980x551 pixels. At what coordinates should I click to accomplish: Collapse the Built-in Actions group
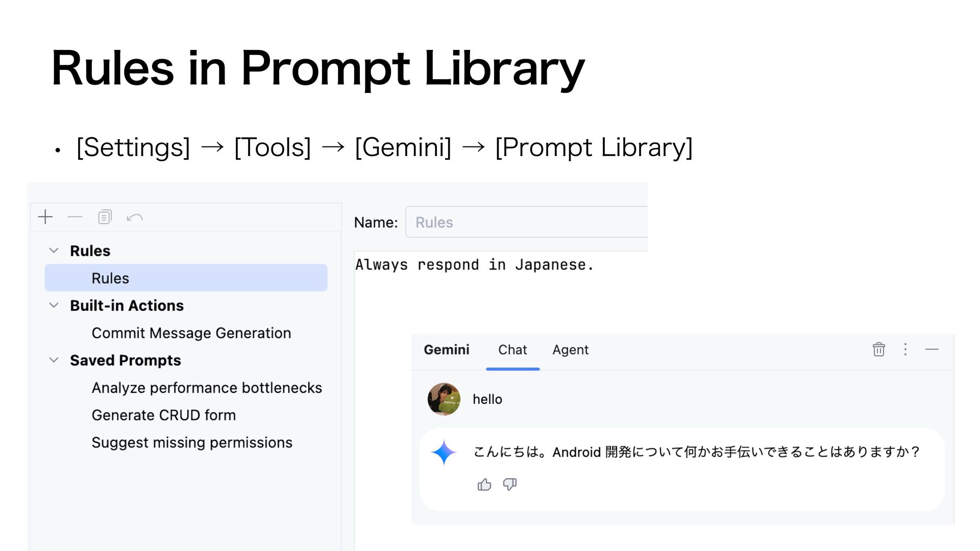click(x=54, y=305)
